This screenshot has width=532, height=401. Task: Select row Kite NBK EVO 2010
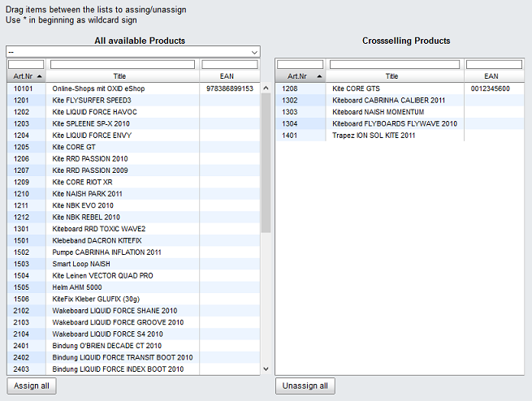(133, 205)
